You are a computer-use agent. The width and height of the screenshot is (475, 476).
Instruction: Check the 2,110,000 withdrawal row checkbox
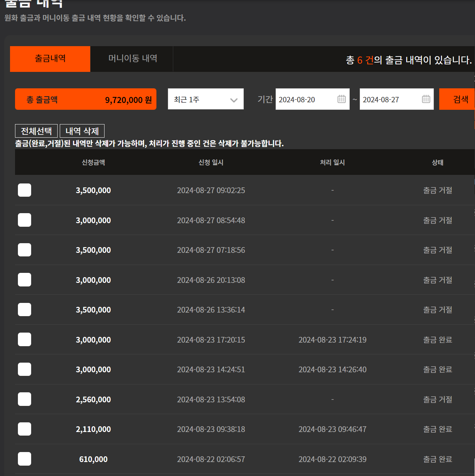tap(25, 429)
